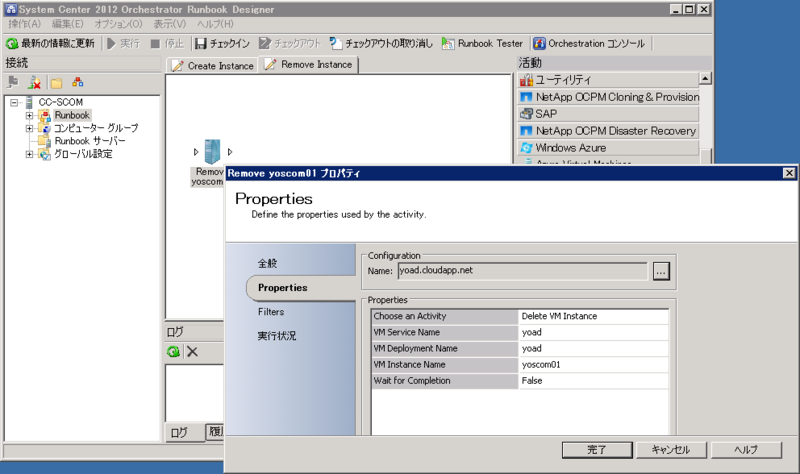Image resolution: width=800 pixels, height=474 pixels.
Task: Open the 操作(A) menu
Action: tap(24, 24)
